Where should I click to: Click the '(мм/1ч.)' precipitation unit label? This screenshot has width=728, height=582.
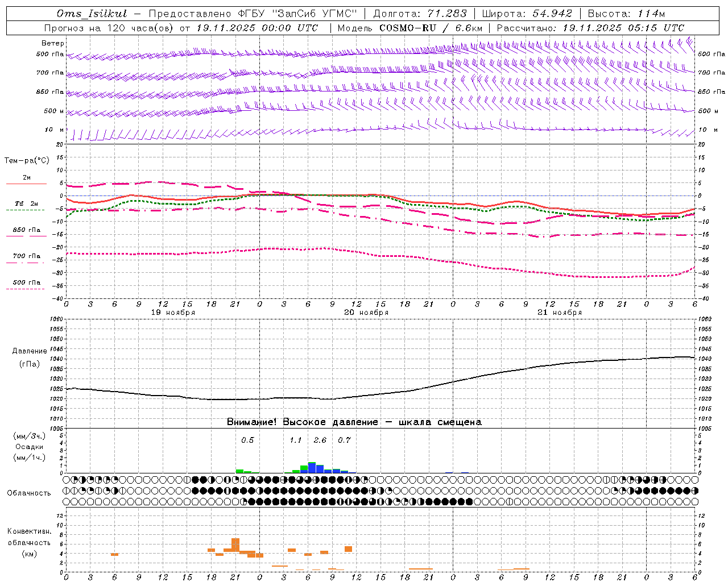(30, 458)
